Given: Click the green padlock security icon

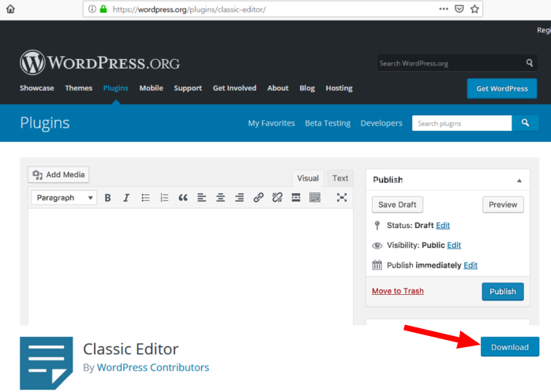Looking at the screenshot, I should tap(103, 9).
